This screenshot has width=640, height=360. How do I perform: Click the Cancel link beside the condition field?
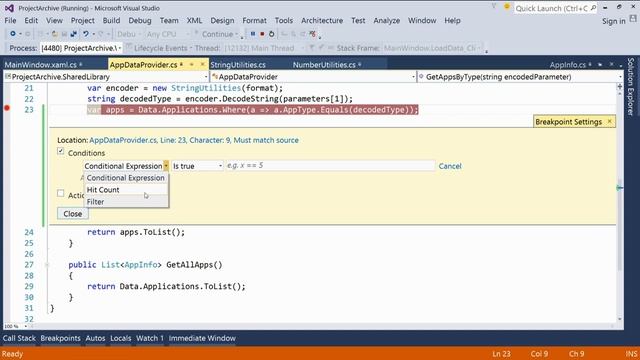[x=450, y=166]
